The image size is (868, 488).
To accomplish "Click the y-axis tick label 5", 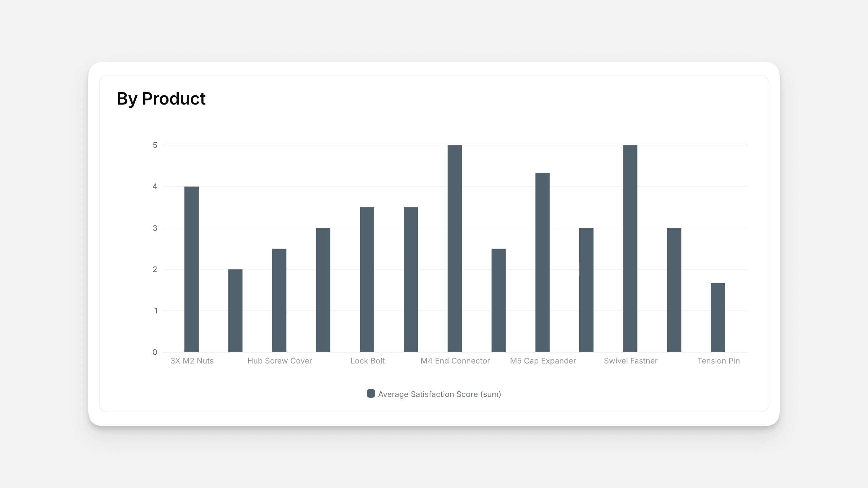I will tap(155, 145).
